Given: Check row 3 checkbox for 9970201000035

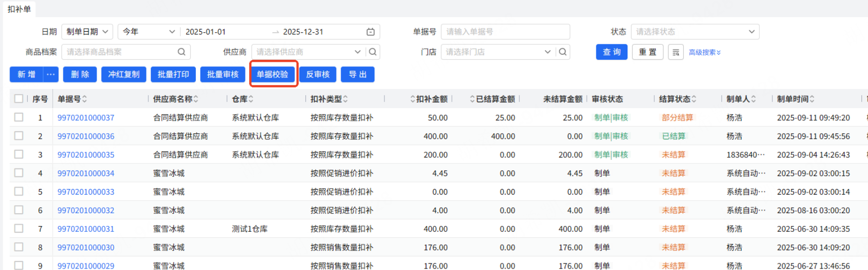Looking at the screenshot, I should coord(19,154).
